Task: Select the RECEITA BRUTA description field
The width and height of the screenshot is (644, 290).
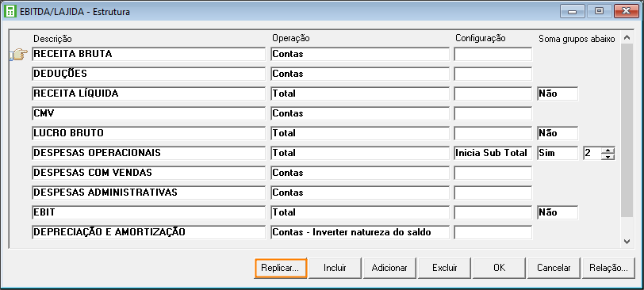Action: point(148,54)
